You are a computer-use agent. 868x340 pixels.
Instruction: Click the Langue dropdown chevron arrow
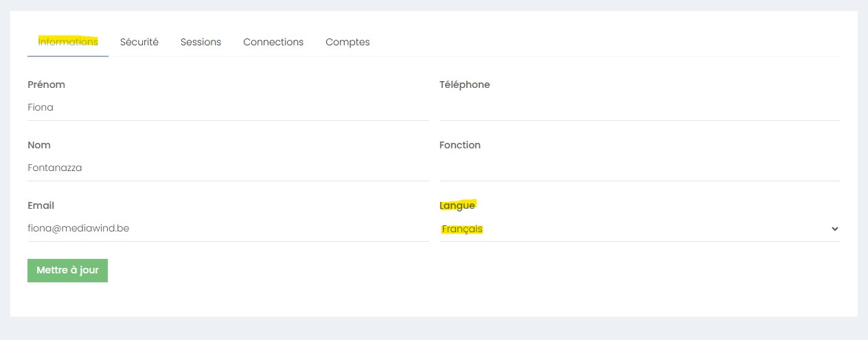pyautogui.click(x=834, y=229)
